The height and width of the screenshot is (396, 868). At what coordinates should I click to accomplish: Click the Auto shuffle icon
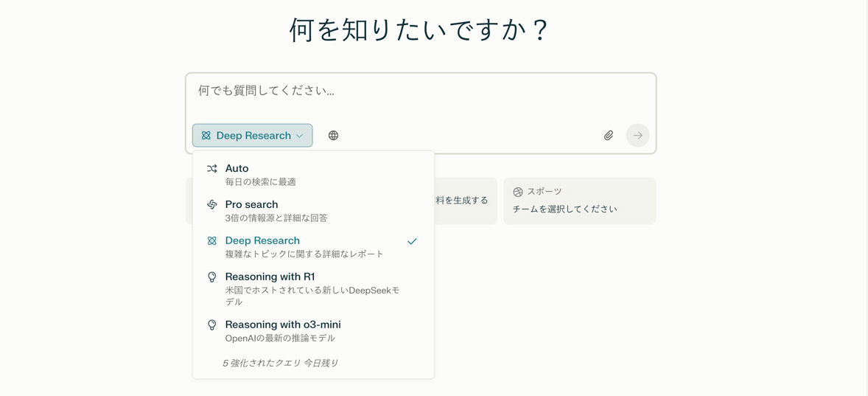coord(211,168)
